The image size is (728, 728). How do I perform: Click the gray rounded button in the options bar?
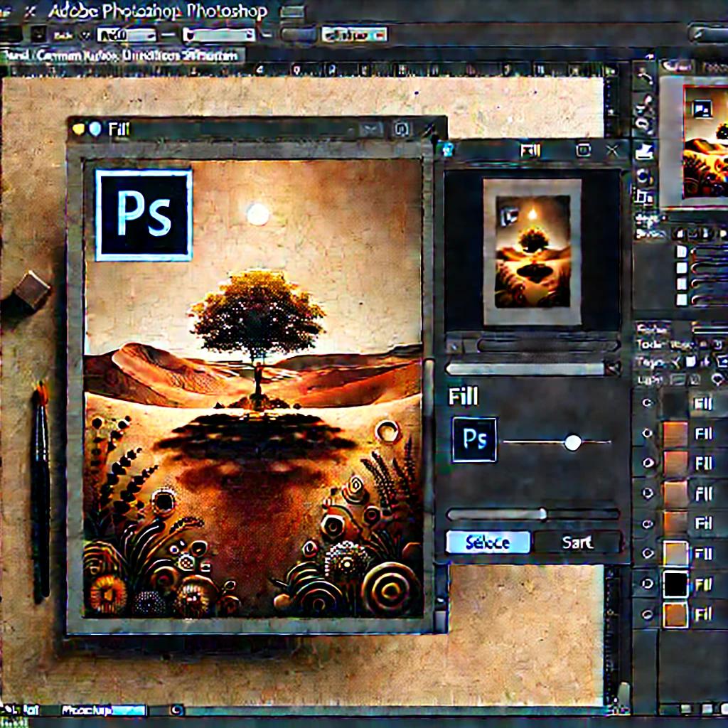[299, 35]
